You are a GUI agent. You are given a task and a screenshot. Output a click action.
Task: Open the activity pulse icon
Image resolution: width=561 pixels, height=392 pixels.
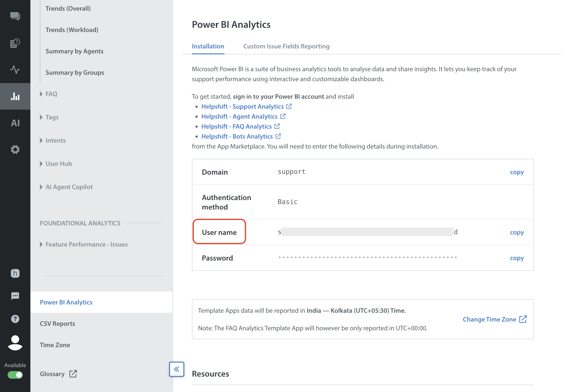tap(15, 70)
